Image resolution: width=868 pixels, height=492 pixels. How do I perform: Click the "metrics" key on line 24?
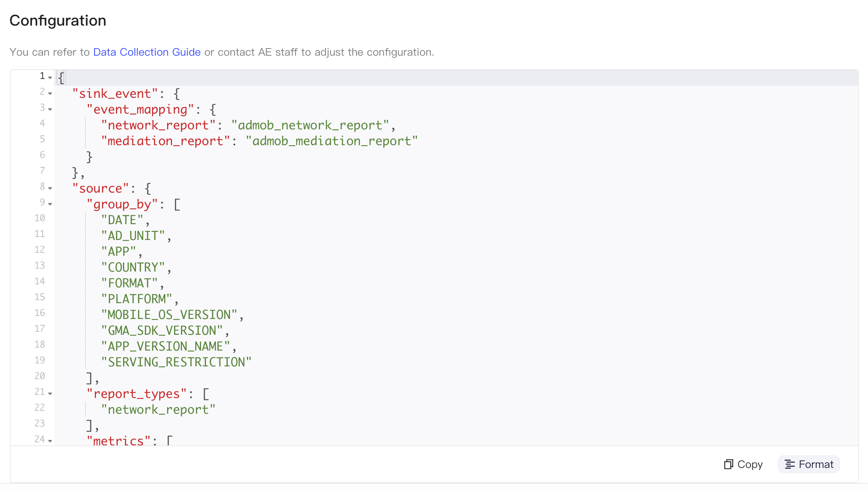(x=119, y=441)
